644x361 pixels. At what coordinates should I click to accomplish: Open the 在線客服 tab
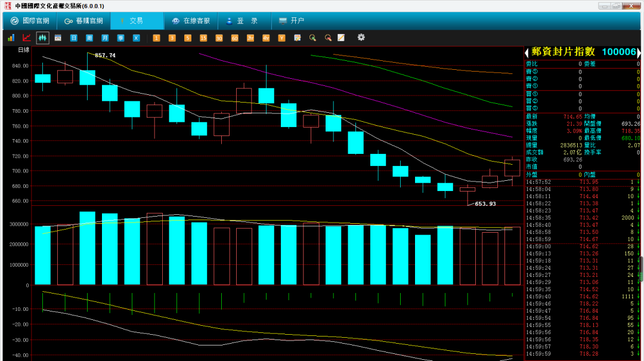(191, 20)
